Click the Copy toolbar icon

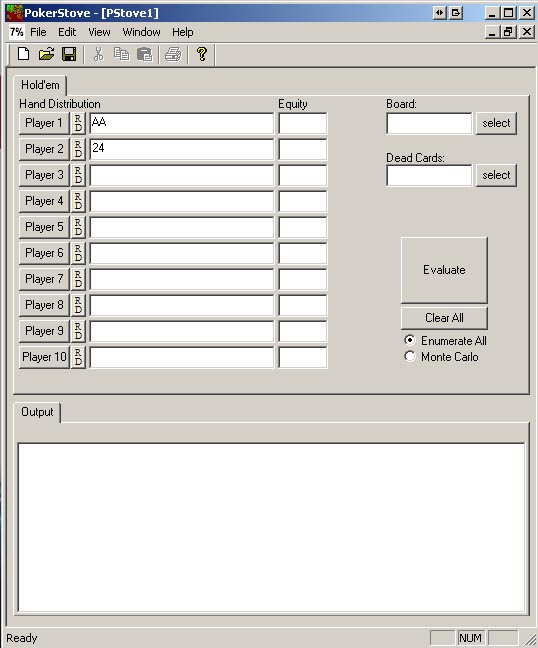click(121, 54)
